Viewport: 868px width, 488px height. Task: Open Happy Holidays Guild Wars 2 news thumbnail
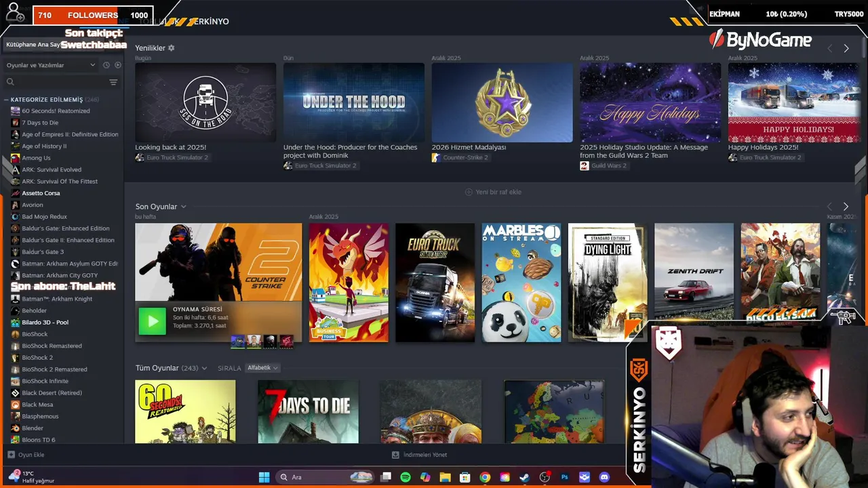pos(650,102)
